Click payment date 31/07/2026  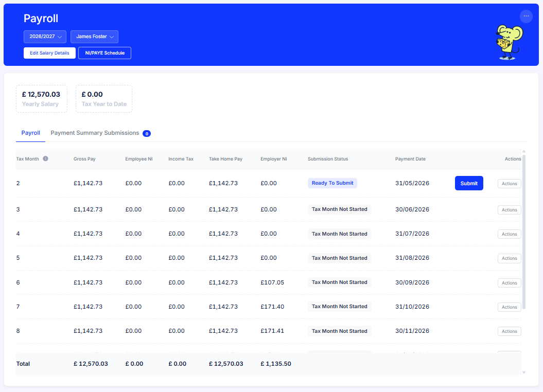412,234
